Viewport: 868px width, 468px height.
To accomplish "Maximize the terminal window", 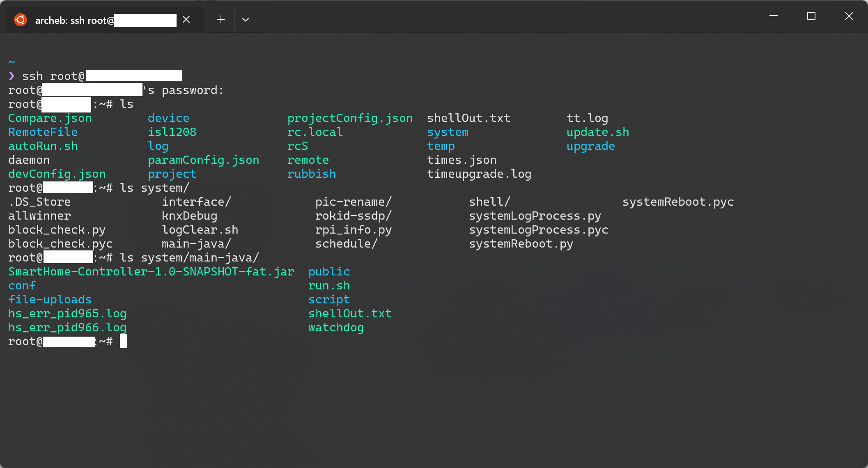I will (x=811, y=16).
